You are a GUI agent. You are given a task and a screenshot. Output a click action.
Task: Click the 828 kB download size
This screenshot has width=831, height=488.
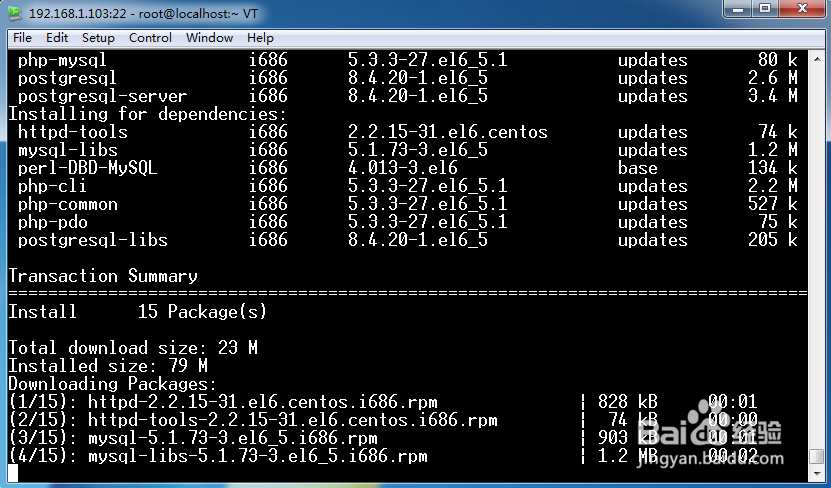pos(627,402)
